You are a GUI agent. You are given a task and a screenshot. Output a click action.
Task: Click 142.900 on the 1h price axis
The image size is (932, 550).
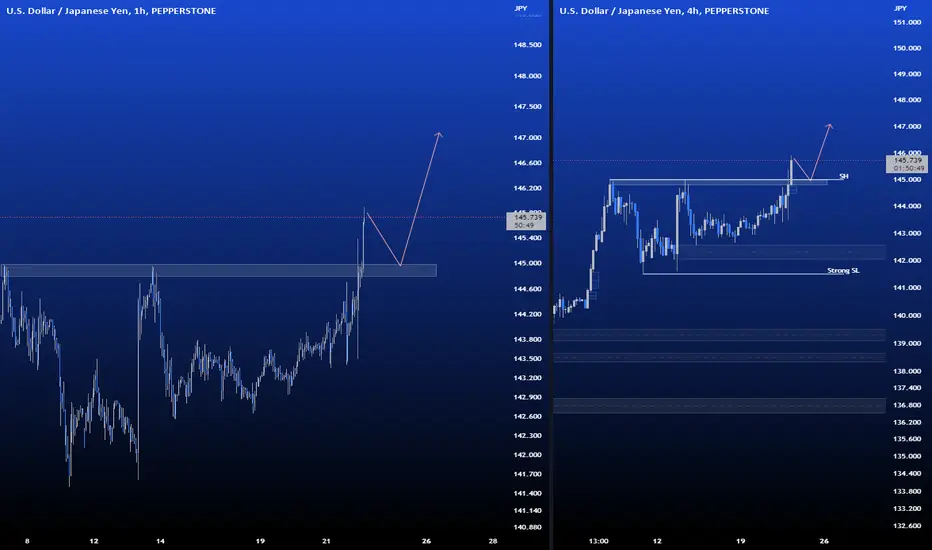527,397
